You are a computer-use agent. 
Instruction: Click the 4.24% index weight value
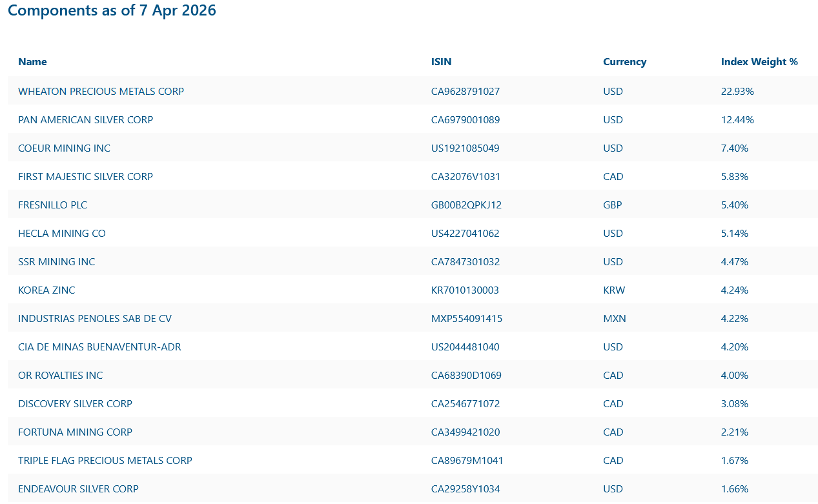[735, 290]
